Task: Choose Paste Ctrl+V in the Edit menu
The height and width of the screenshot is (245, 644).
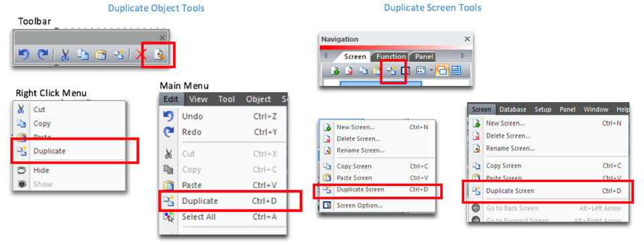Action: [x=223, y=185]
